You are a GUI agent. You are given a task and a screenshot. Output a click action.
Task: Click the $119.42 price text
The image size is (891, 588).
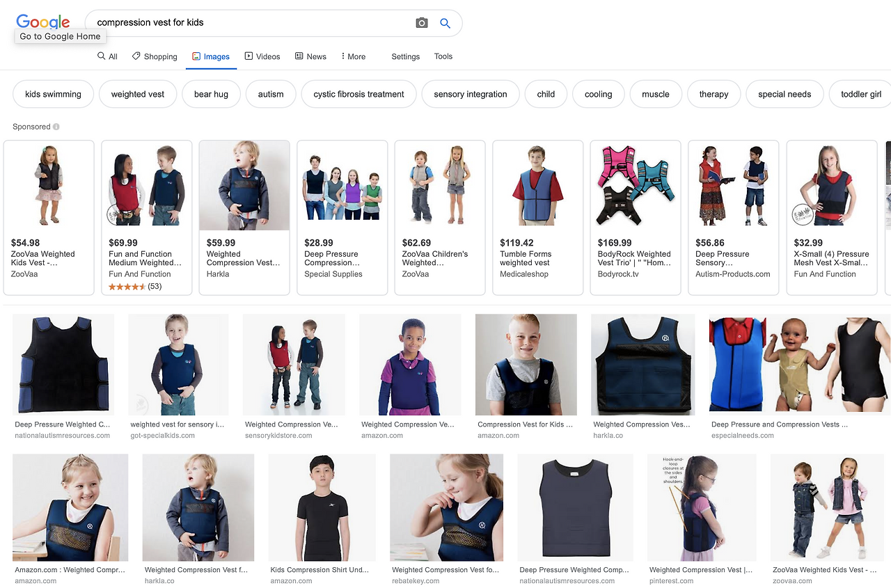coord(517,243)
